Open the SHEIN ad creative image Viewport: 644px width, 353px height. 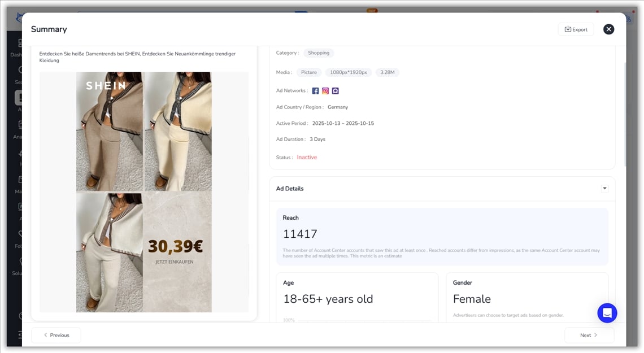point(144,192)
